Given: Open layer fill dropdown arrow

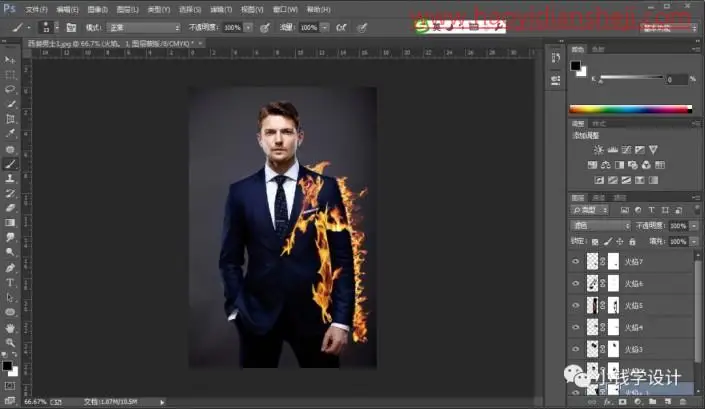Looking at the screenshot, I should click(695, 242).
